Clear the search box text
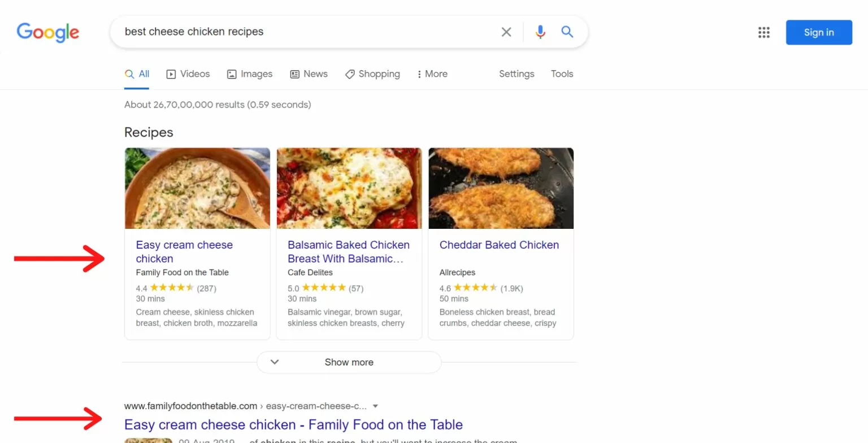Viewport: 868px width, 443px height. click(x=506, y=32)
